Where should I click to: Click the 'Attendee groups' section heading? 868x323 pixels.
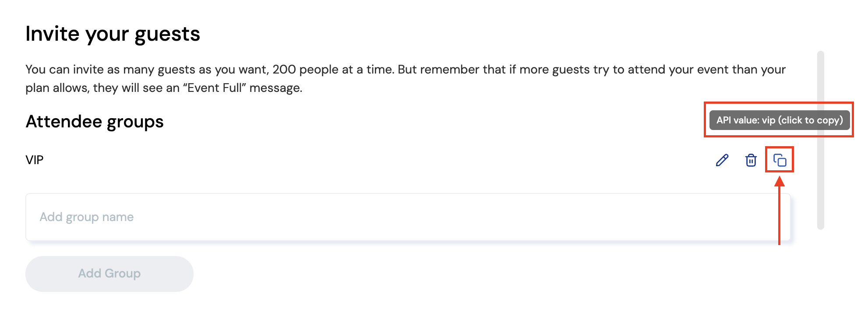click(x=95, y=122)
